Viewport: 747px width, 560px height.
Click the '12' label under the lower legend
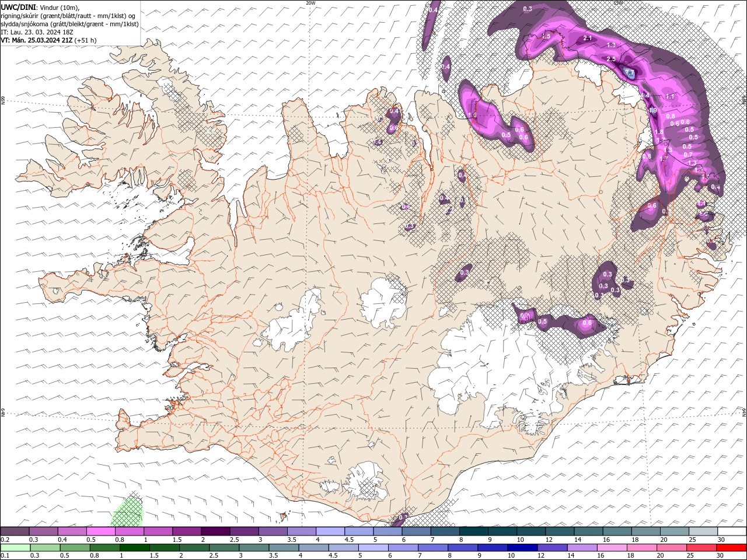[x=541, y=556]
